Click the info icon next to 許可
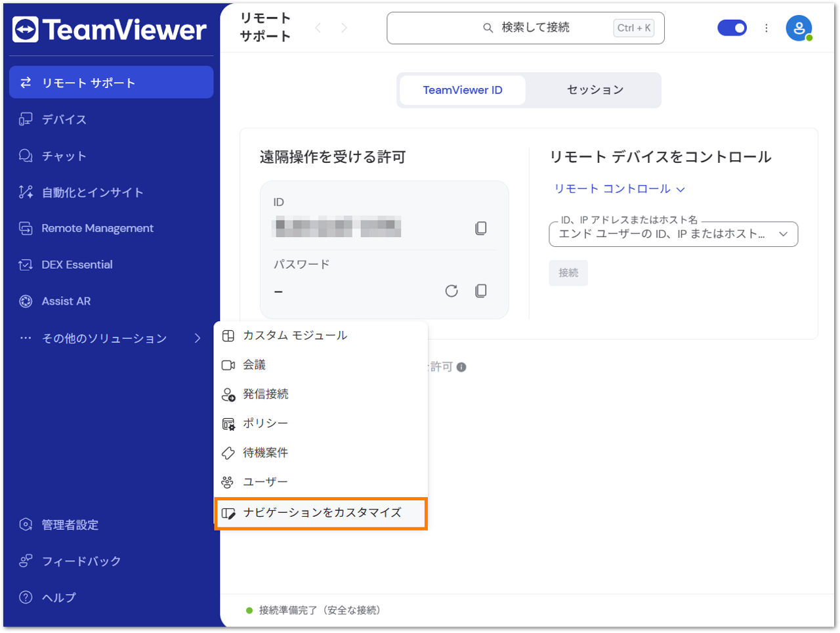840x633 pixels. [461, 367]
